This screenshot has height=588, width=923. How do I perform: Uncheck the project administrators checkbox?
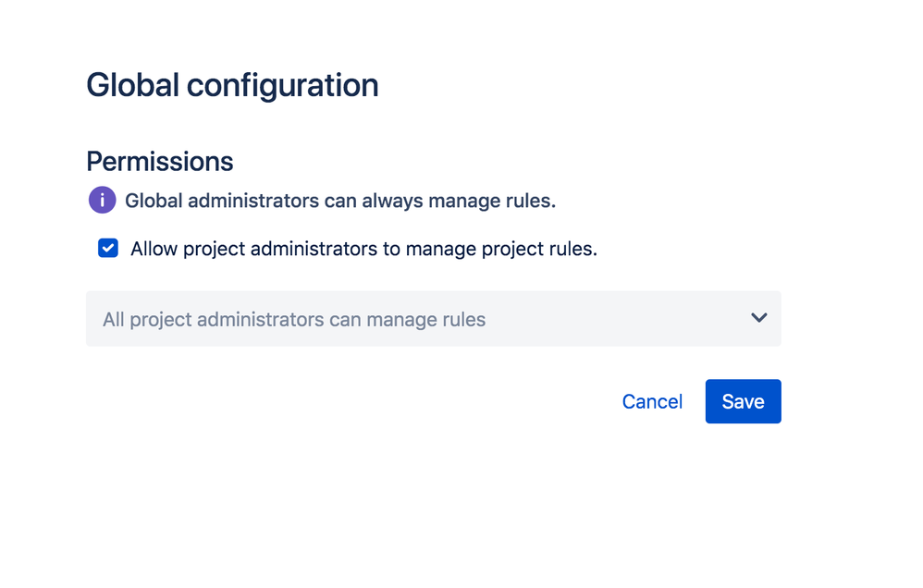[x=108, y=248]
